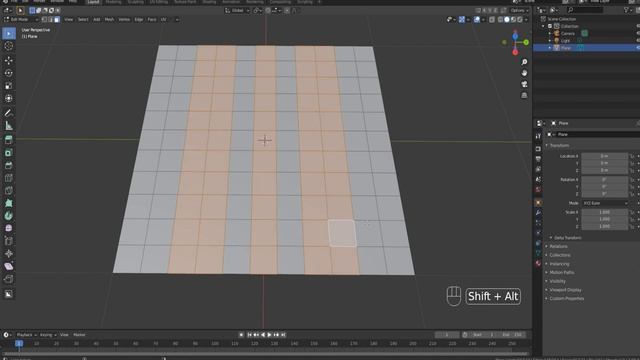
Task: Select the 3D Cursor tool
Action: pyautogui.click(x=9, y=46)
